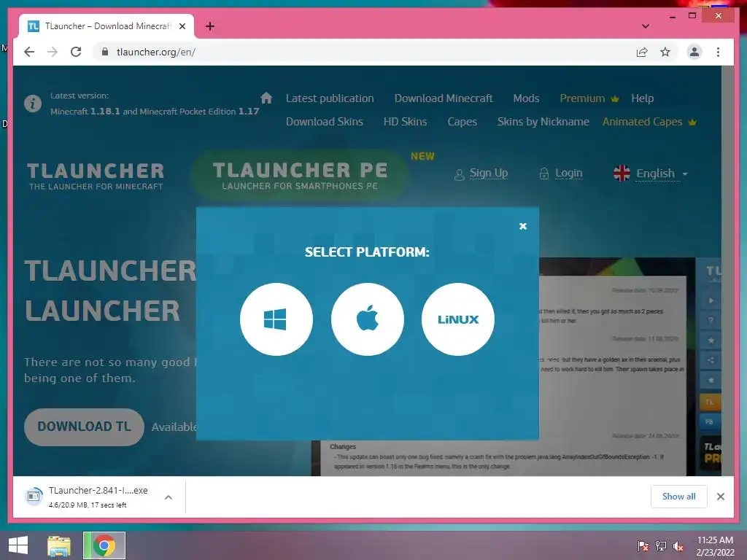Viewport: 747px width, 560px height.
Task: Bookmark this page with the star icon
Action: [665, 52]
